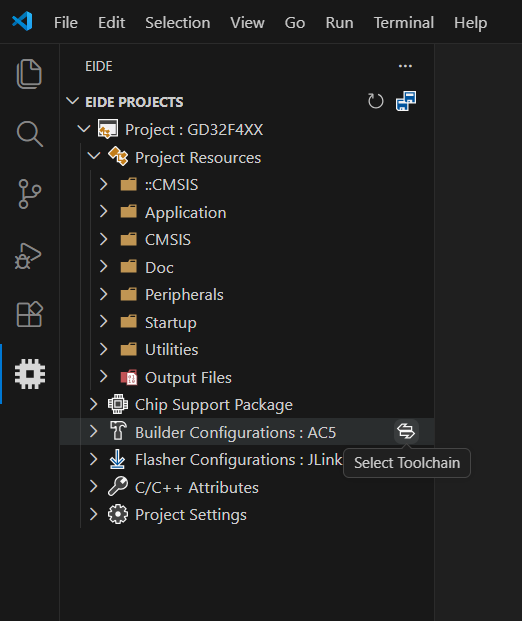Click the Doc folder icon
The image size is (522, 621).
tap(129, 267)
